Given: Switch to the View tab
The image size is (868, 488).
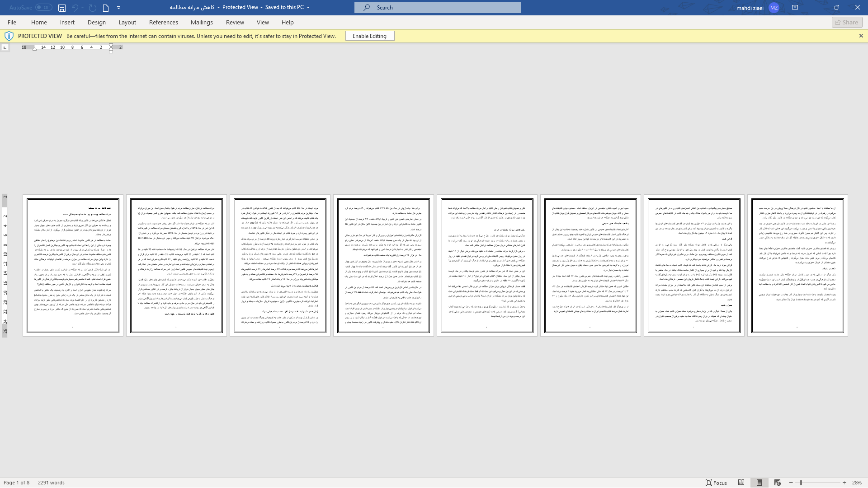Looking at the screenshot, I should 263,22.
